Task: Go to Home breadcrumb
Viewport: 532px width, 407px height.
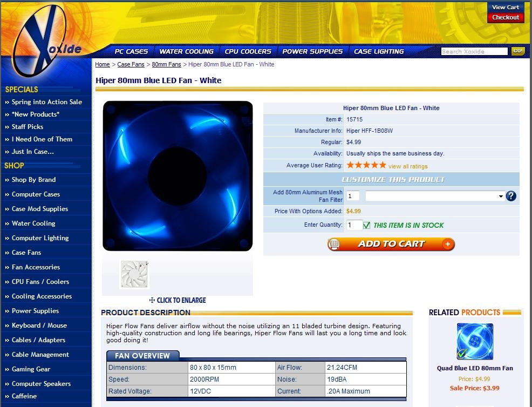Action: [x=103, y=64]
